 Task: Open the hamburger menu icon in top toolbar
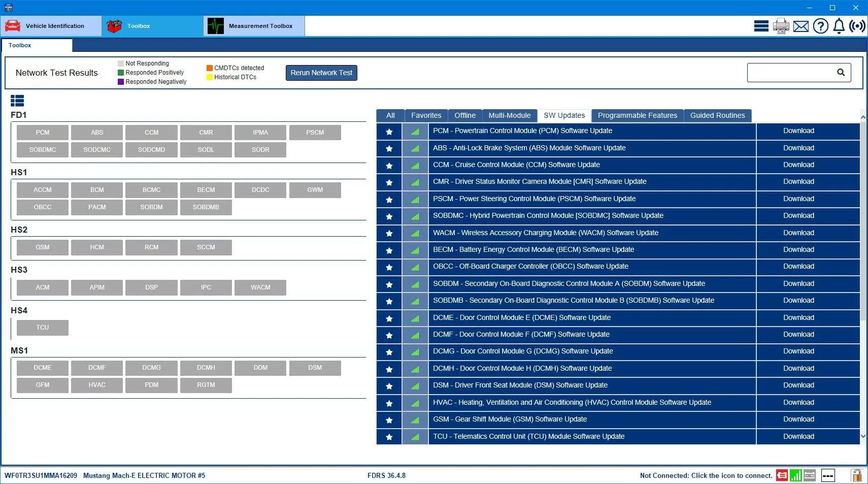click(x=761, y=26)
